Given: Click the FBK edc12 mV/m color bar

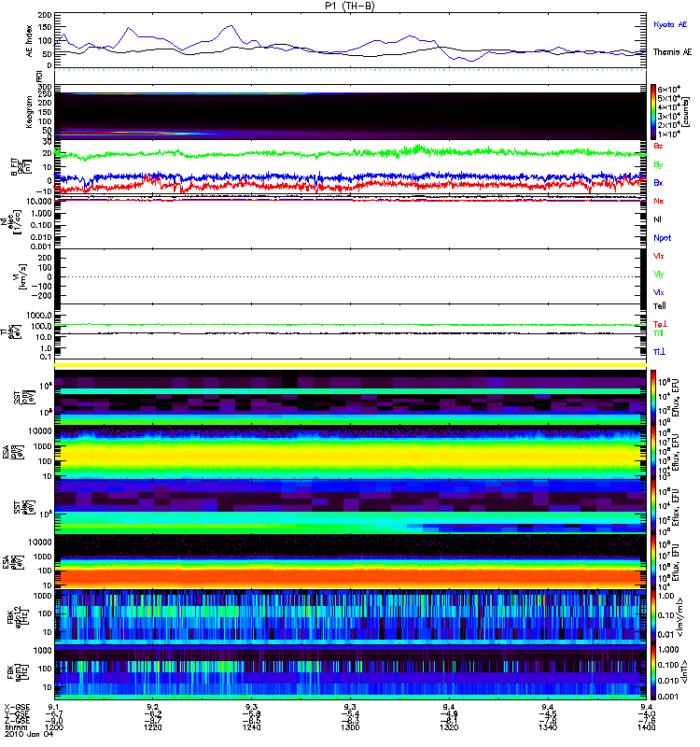Looking at the screenshot, I should tap(653, 617).
